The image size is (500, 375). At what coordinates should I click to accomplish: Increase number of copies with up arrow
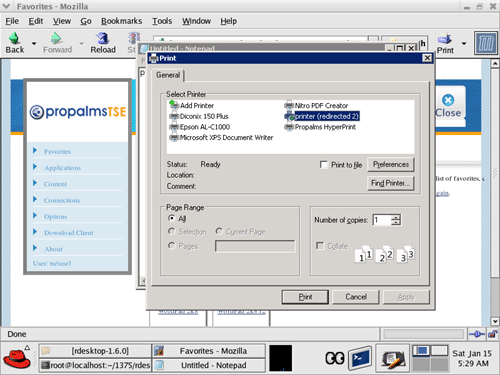pos(396,217)
